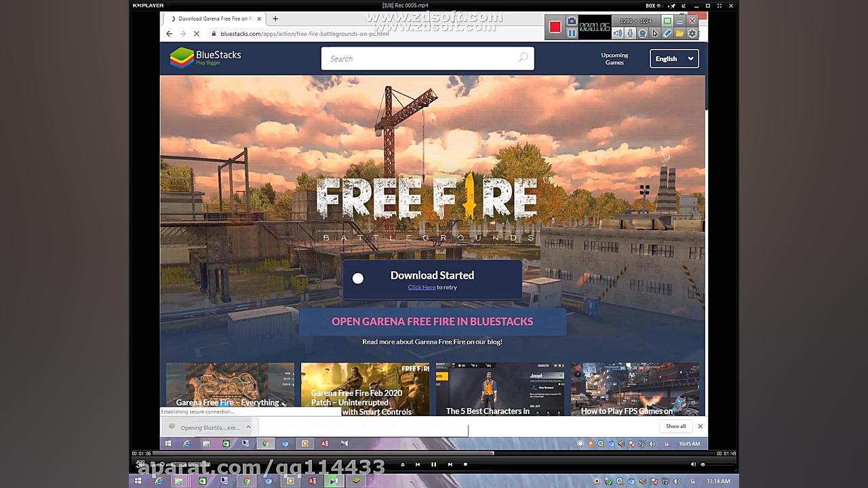The width and height of the screenshot is (868, 488).
Task: Click the web page vertical scrollbar
Action: tap(706, 91)
